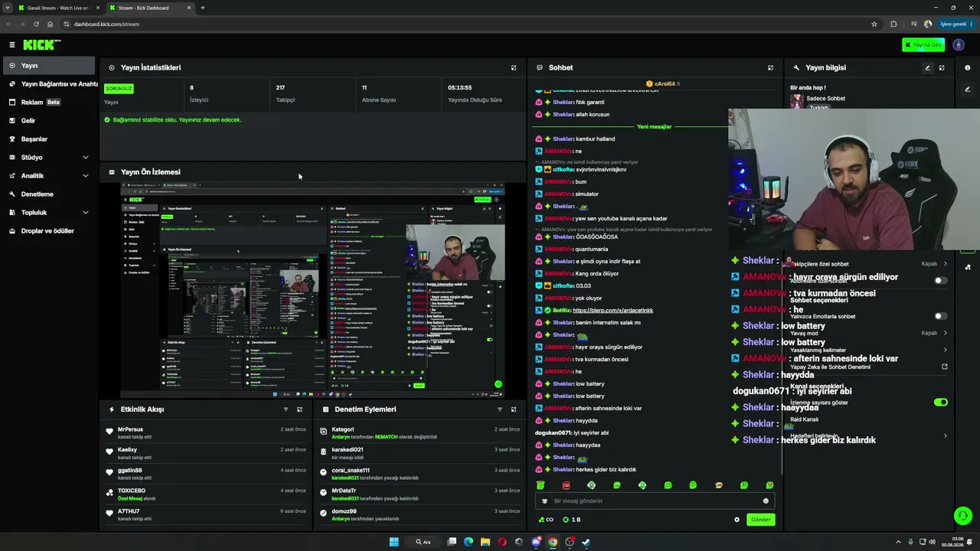Viewport: 980px width, 551px height.
Task: Open Yayın Bağlantısı ve Anahtarı page
Action: (50, 84)
